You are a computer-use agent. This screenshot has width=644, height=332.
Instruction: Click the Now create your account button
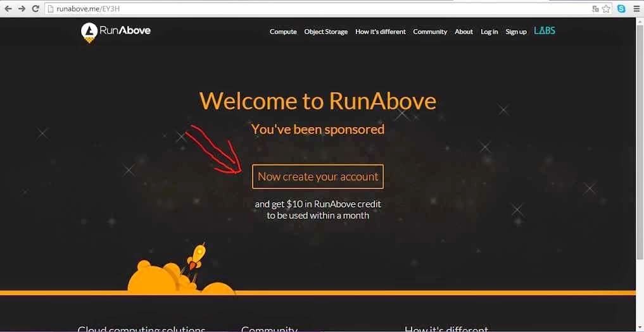pos(318,176)
